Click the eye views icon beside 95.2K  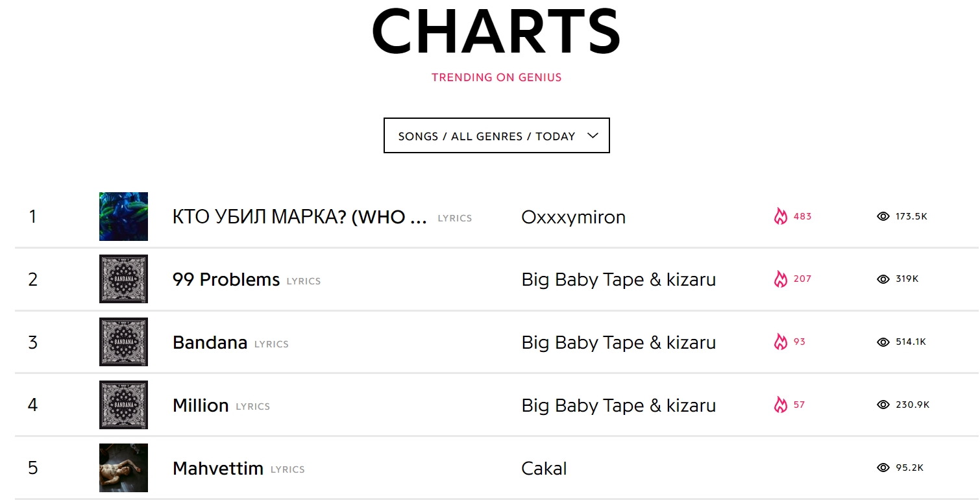tap(883, 468)
